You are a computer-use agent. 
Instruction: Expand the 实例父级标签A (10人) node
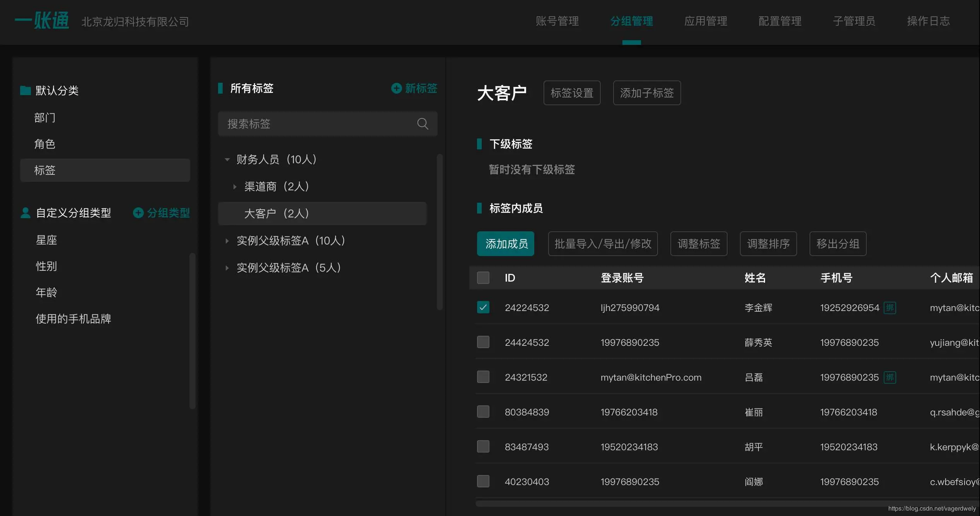coord(227,241)
